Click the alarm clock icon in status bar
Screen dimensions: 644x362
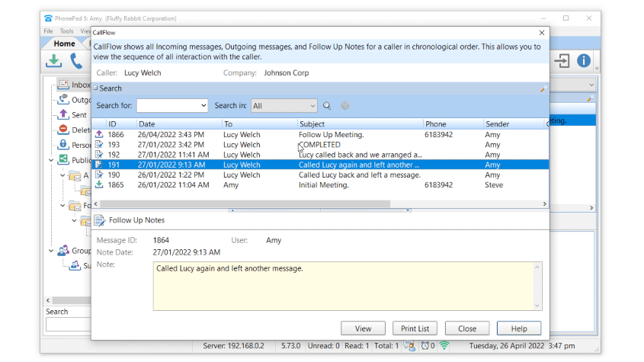point(425,346)
